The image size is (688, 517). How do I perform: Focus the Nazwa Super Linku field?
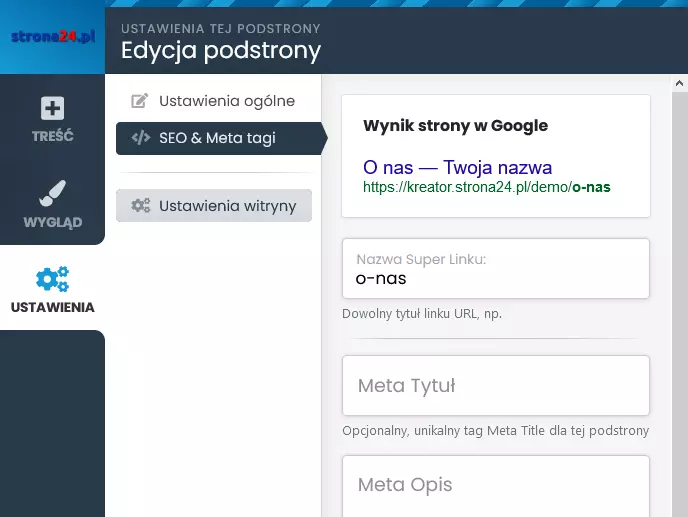pyautogui.click(x=496, y=269)
